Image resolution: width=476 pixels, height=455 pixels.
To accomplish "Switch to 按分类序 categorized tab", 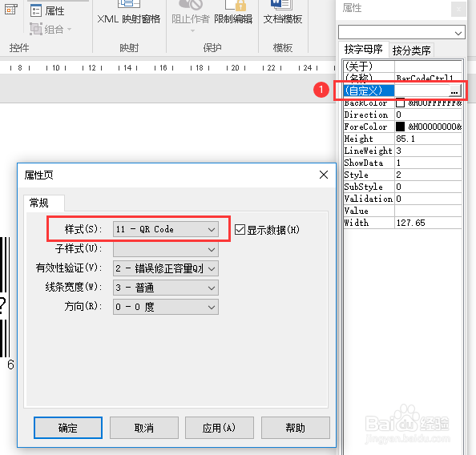I will [411, 50].
